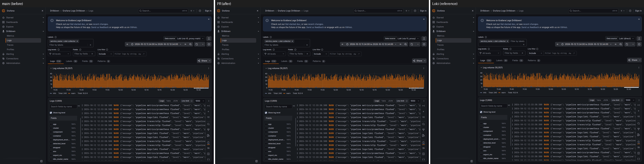
Task: Toggle case sensitivity Aa in PR (after) line filter
Action: click(355, 54)
